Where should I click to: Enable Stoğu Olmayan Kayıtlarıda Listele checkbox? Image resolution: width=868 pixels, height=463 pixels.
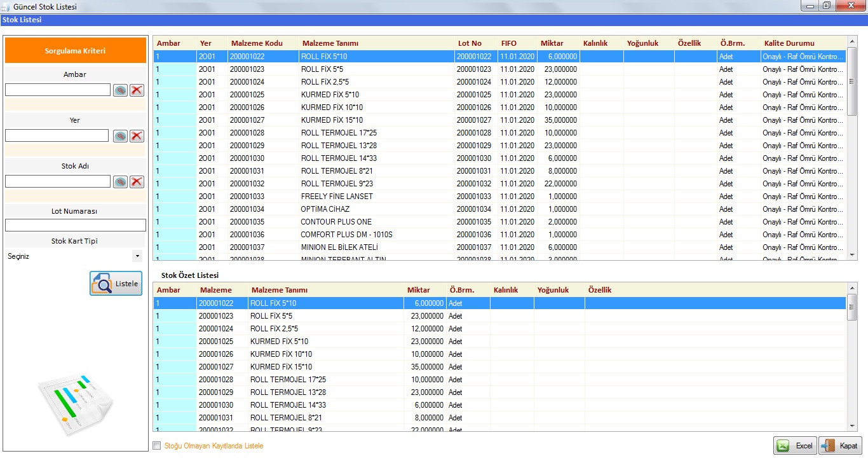pos(157,446)
